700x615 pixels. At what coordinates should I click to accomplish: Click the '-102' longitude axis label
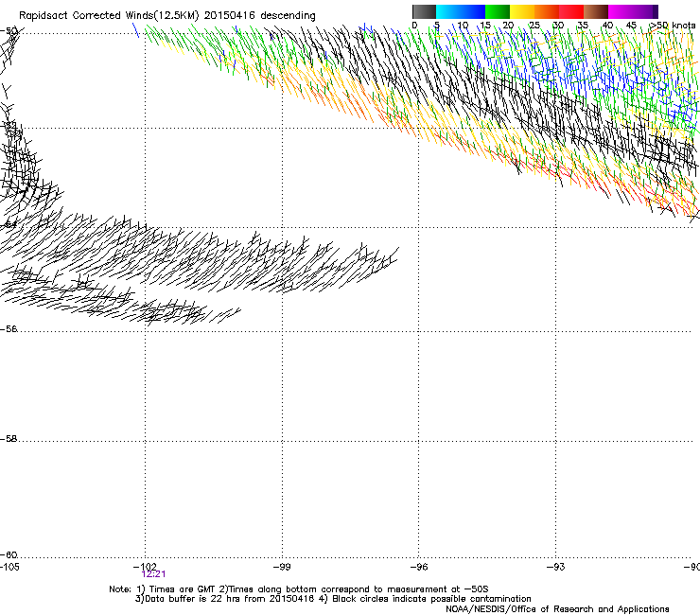pos(145,567)
